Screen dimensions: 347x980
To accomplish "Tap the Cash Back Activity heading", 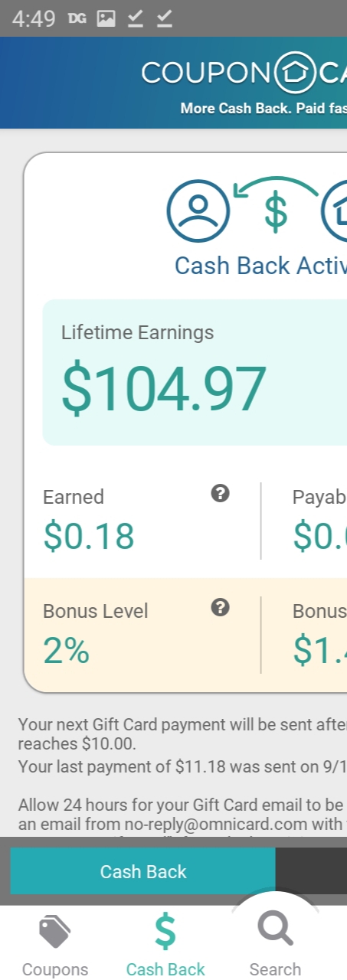I will (x=260, y=266).
